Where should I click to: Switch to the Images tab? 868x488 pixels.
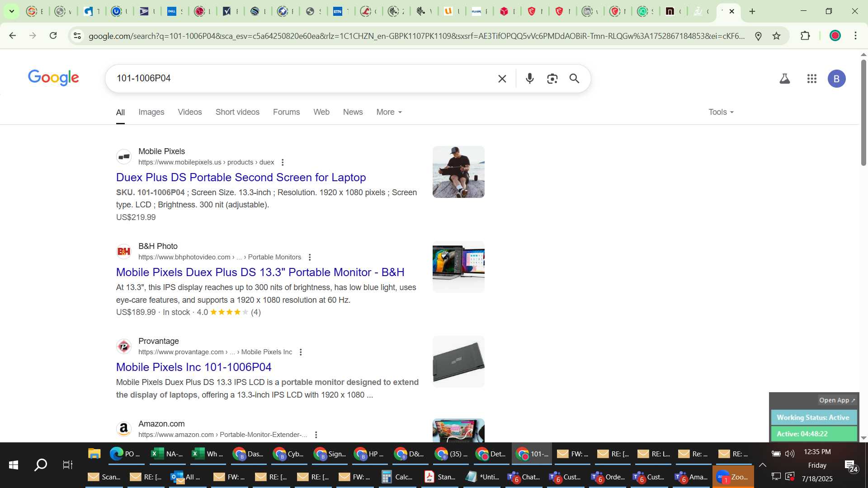[x=151, y=112]
